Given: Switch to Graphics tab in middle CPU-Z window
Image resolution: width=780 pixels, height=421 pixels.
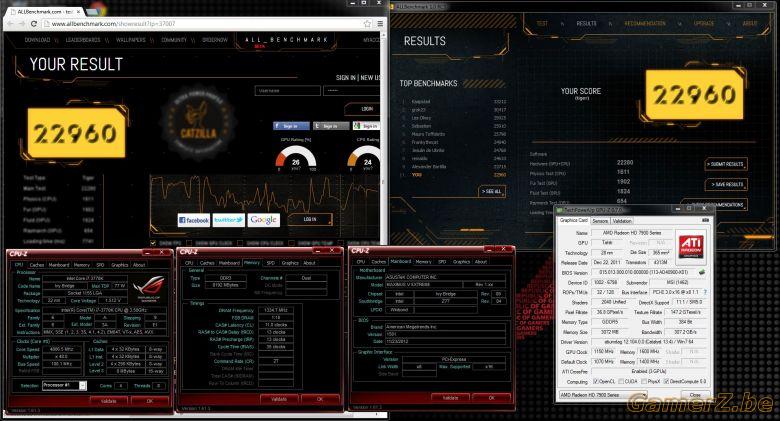Looking at the screenshot, I should 290,263.
